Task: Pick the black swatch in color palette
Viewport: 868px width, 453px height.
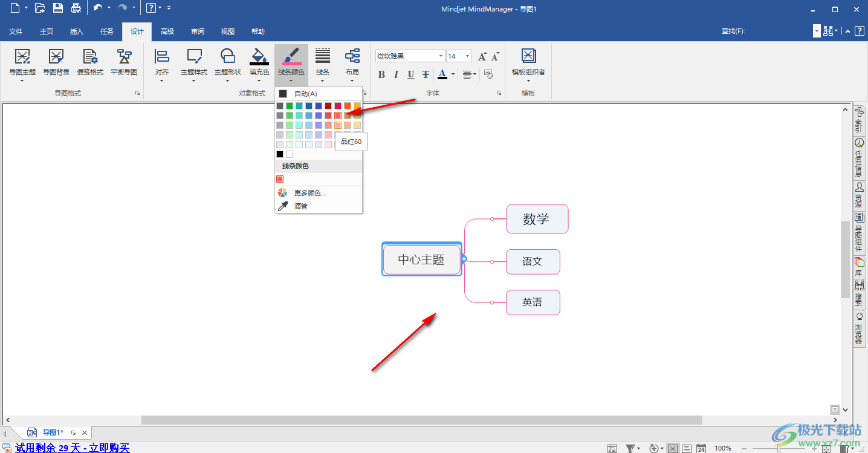Action: point(280,154)
